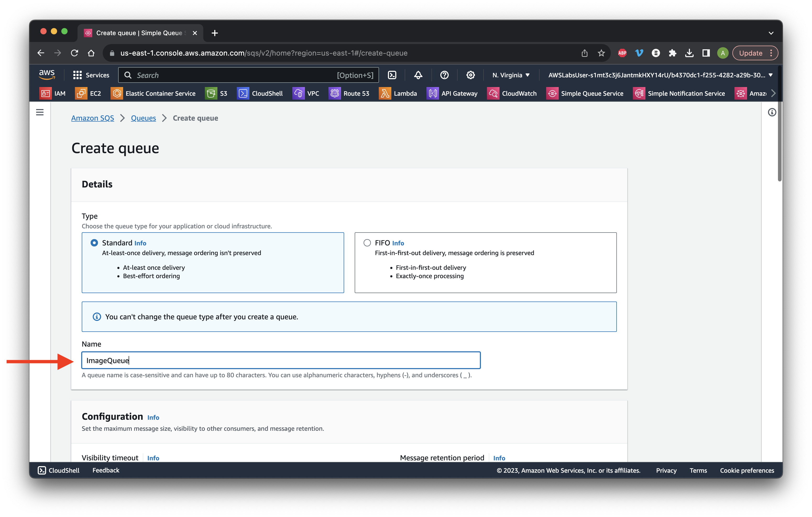Open CloudShell from the top navigation bar
812x517 pixels.
(x=392, y=75)
